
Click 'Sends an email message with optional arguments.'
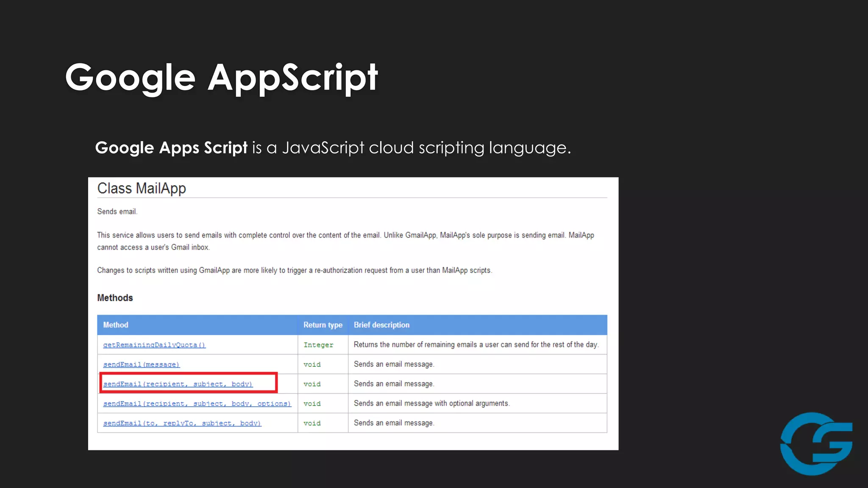pos(432,403)
